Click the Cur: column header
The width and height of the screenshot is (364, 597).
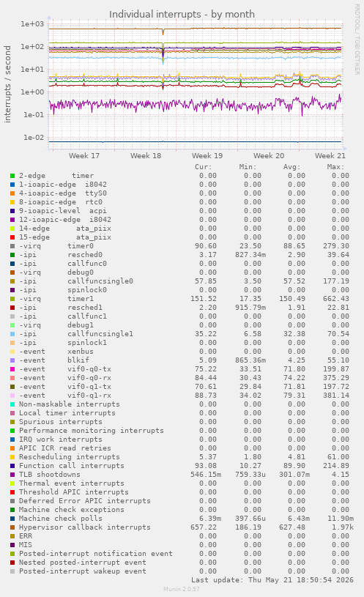click(204, 167)
